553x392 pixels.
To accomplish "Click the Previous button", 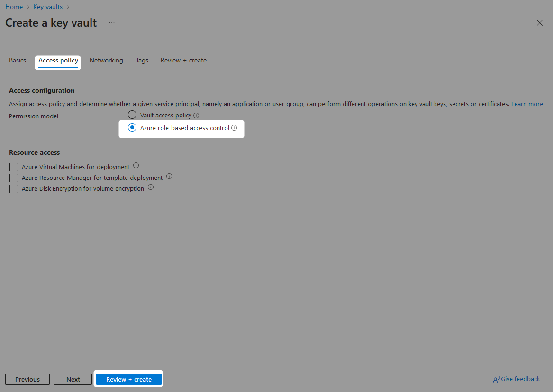I will [27, 379].
